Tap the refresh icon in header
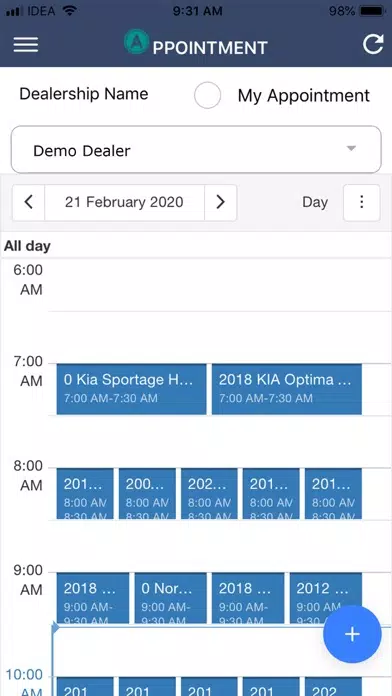The height and width of the screenshot is (696, 392). point(372,44)
